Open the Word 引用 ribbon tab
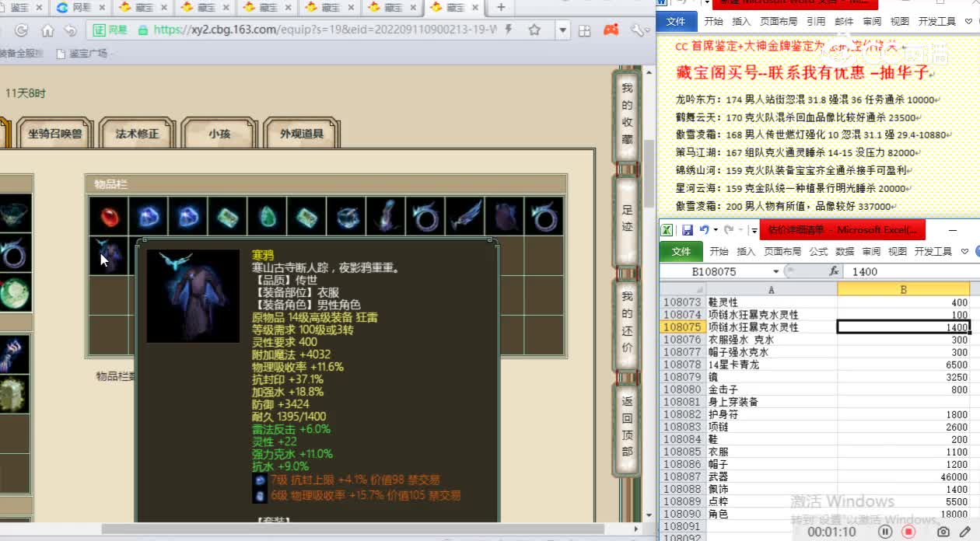This screenshot has width=980, height=541. point(816,22)
